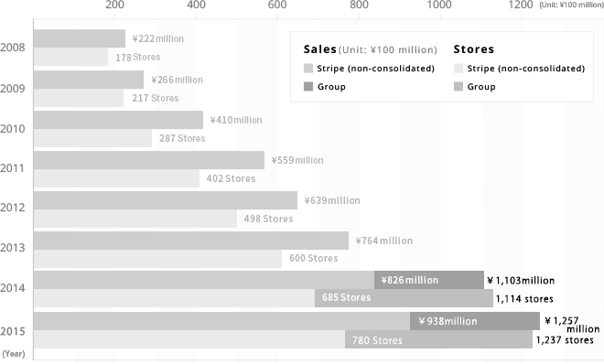Select the 2015 group stores segment 780 Stores

tap(438, 339)
